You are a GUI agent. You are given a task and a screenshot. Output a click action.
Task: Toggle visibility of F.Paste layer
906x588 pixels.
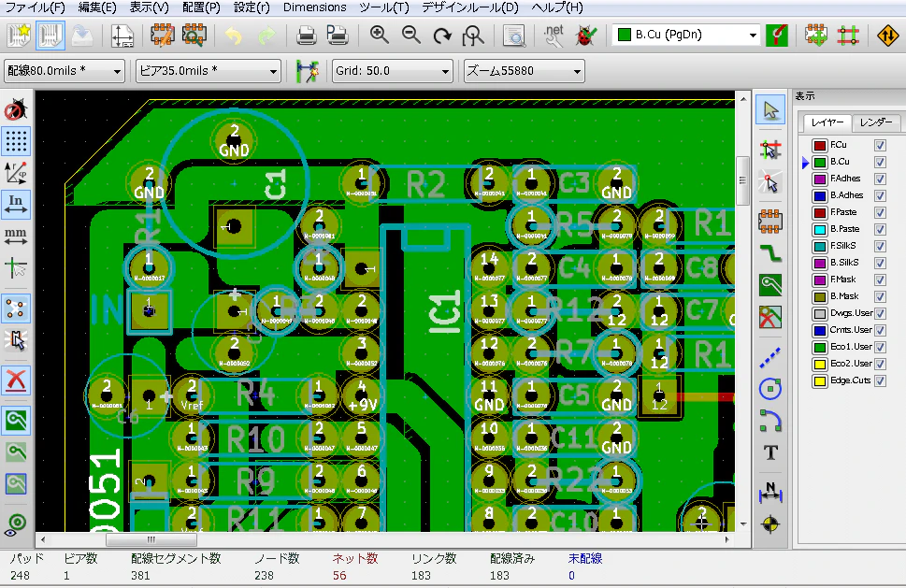click(880, 212)
